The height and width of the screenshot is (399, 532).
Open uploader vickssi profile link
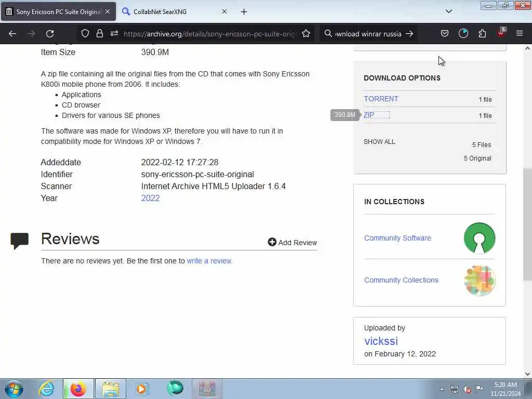coord(381,341)
